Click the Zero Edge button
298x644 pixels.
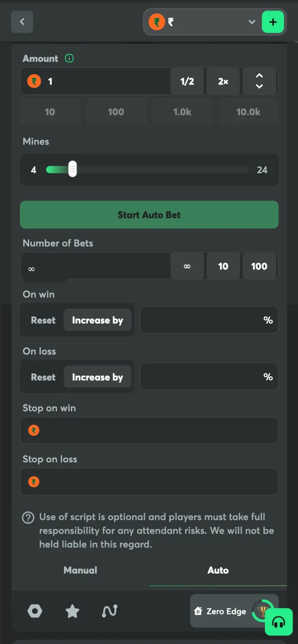pos(226,611)
